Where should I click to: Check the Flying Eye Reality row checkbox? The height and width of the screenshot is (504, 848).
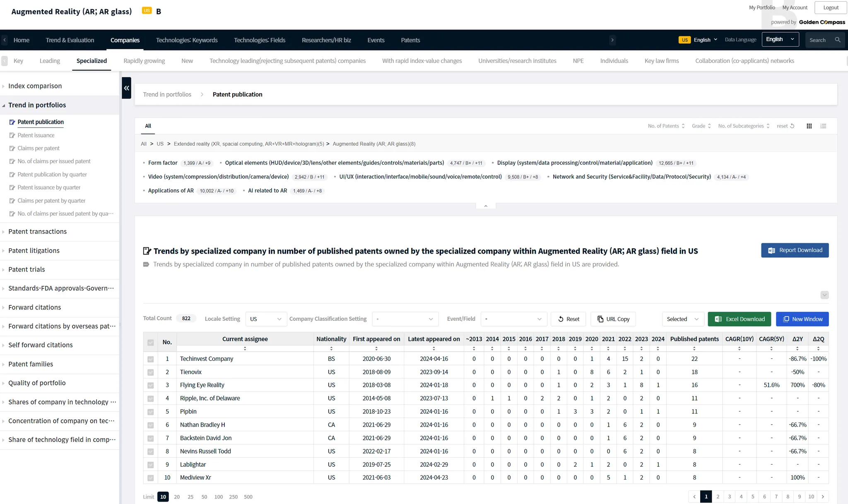pyautogui.click(x=151, y=385)
